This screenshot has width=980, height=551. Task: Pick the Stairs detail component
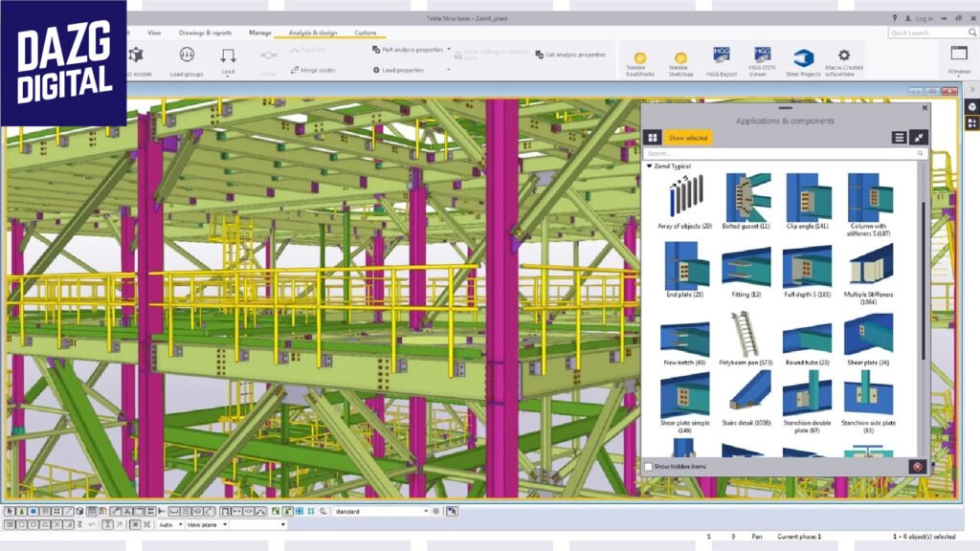pyautogui.click(x=746, y=394)
